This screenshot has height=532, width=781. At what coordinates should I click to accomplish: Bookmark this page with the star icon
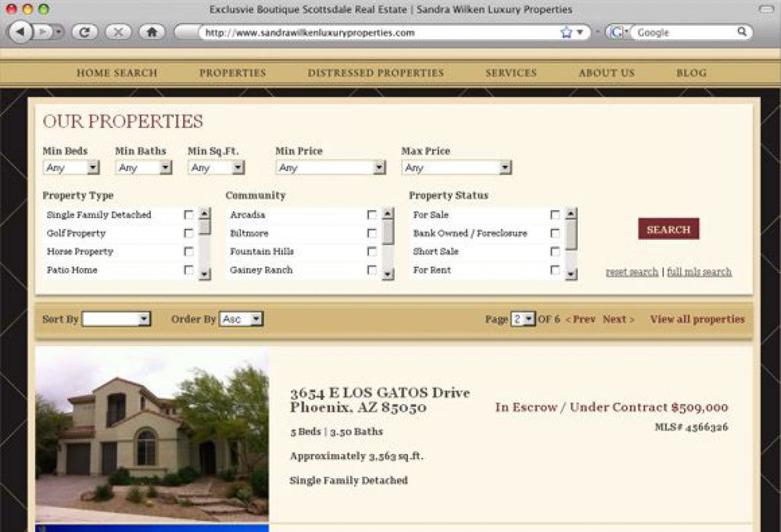pos(566,32)
